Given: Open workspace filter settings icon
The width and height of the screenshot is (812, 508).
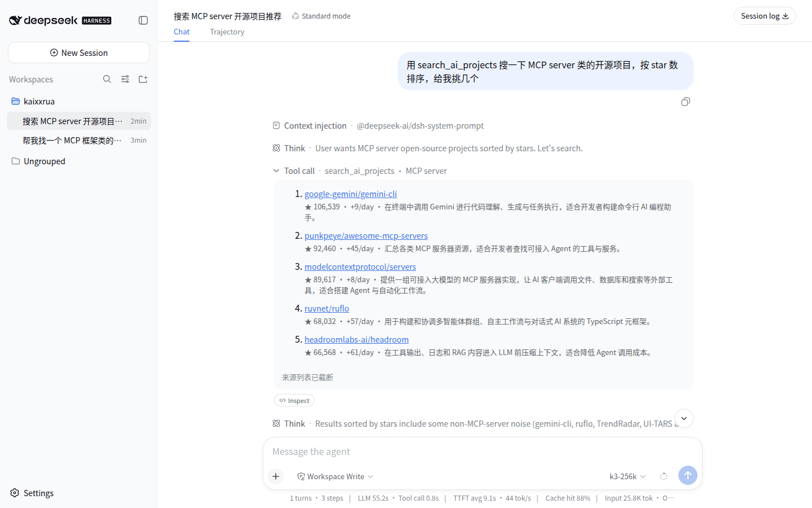Looking at the screenshot, I should point(125,79).
